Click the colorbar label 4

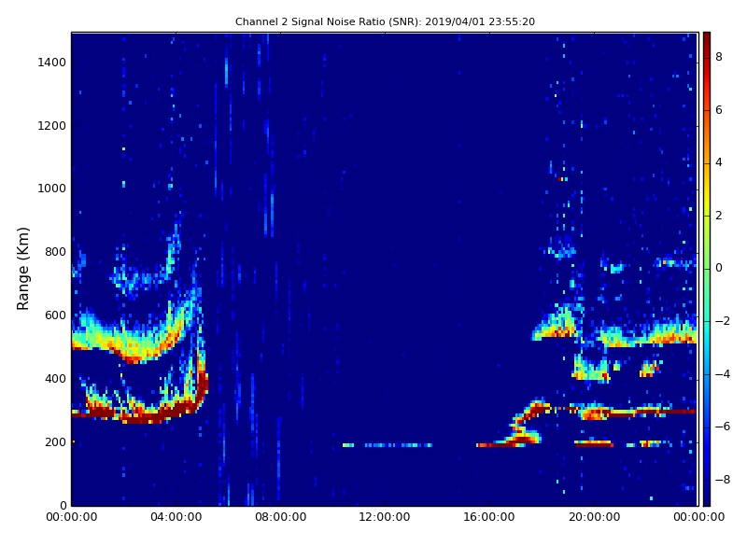pyautogui.click(x=719, y=162)
